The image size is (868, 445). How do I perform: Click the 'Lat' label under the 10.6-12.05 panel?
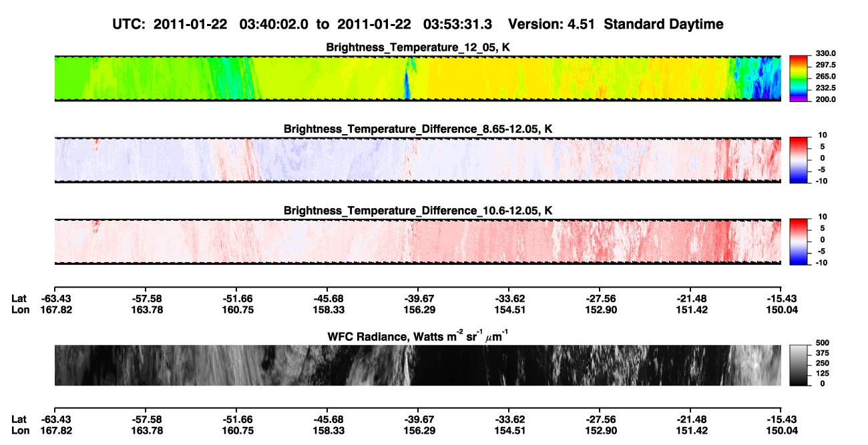(19, 298)
